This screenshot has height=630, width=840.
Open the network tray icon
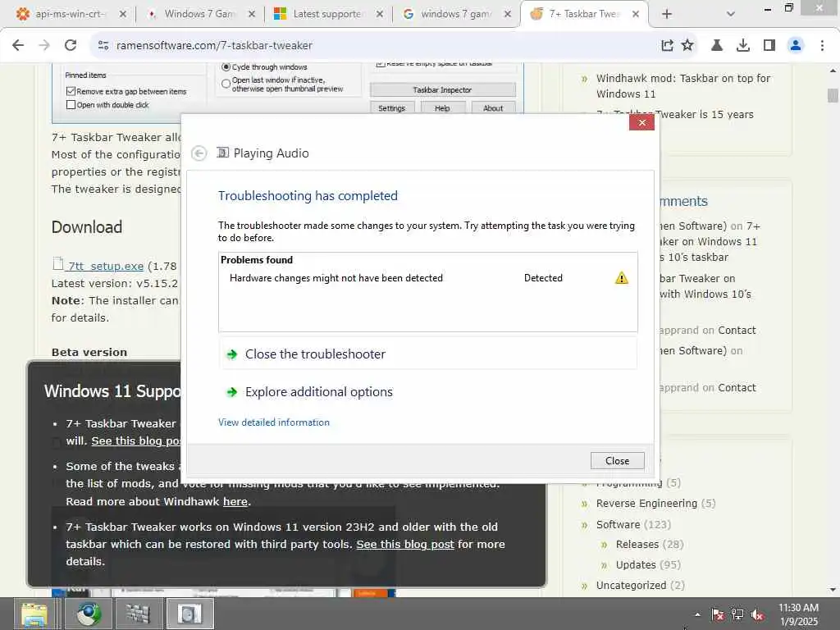pos(737,614)
